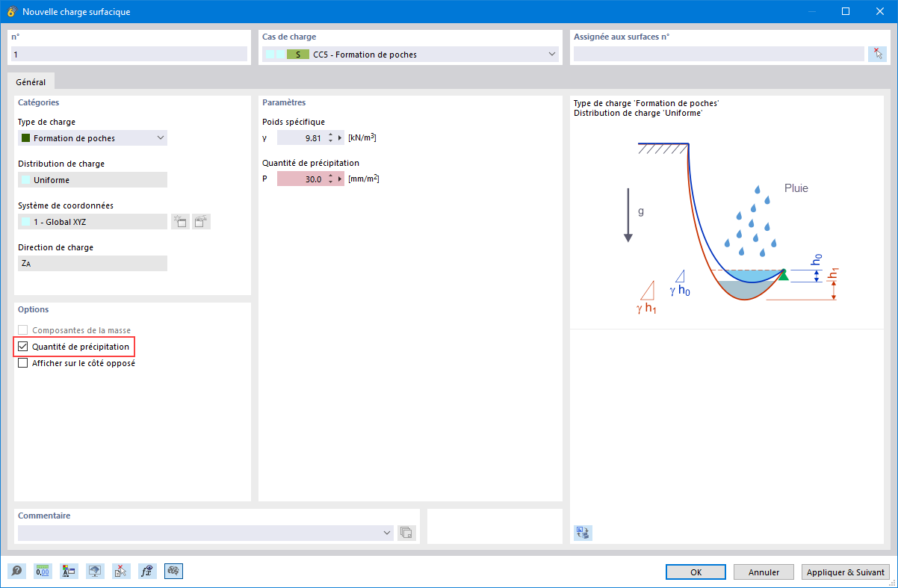Open the CC5 load case dropdown

click(x=552, y=54)
